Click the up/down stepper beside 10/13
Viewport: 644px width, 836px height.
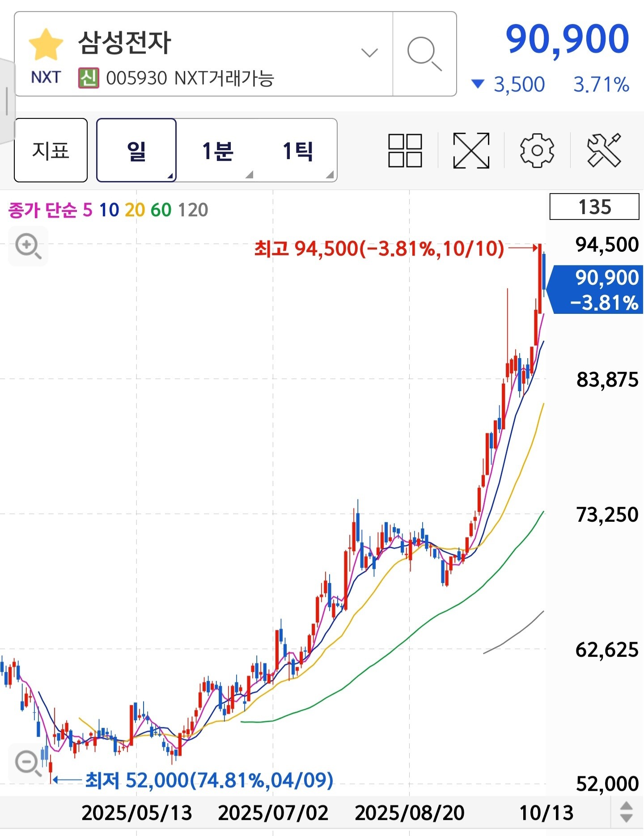coord(627,812)
